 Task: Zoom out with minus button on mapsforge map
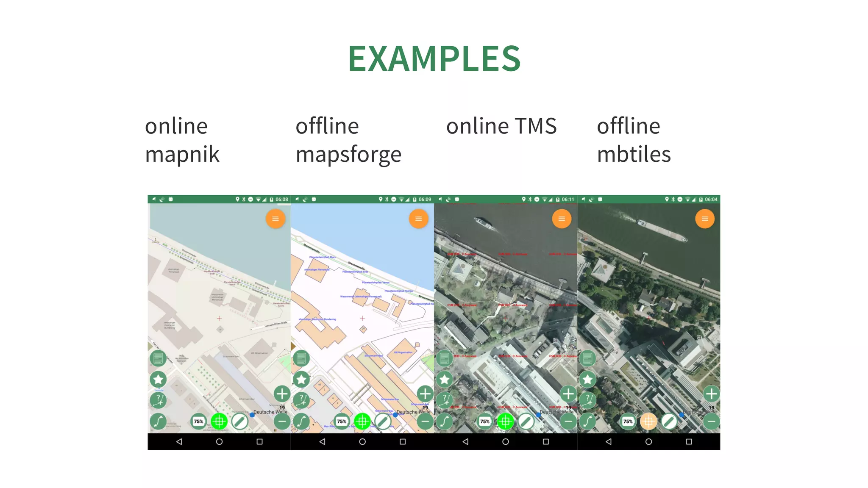pyautogui.click(x=425, y=421)
